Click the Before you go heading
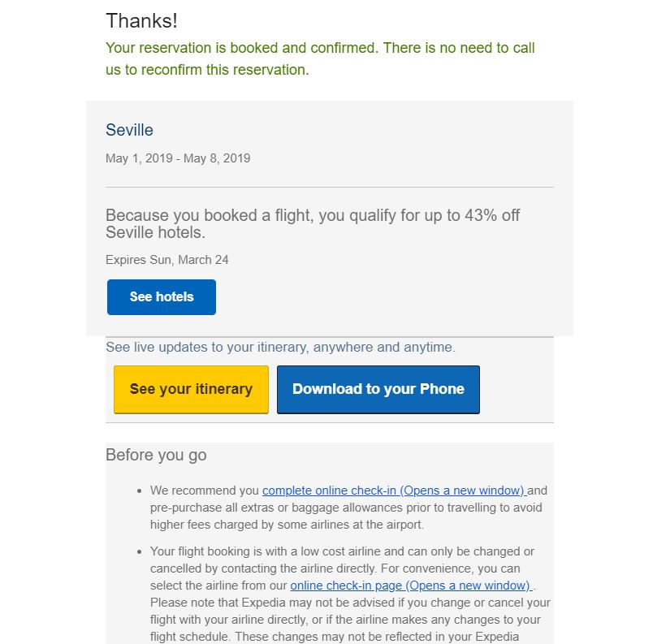This screenshot has height=644, width=670. (x=156, y=455)
